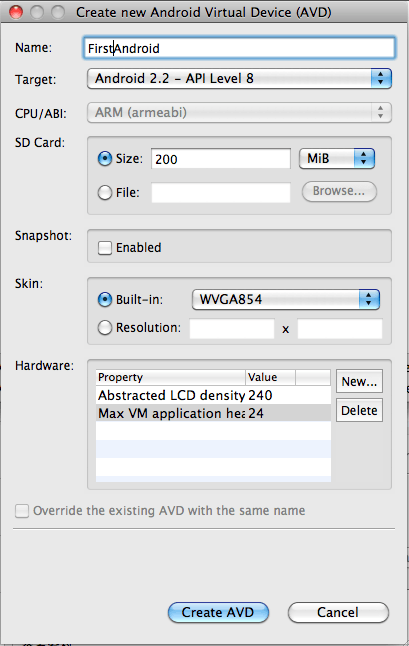Select the SD Card Size radio button
Screen dimensions: 409x646
click(105, 159)
